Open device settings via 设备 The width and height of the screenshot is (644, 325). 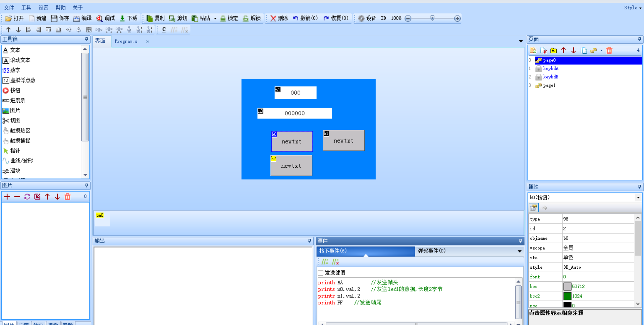[x=367, y=18]
